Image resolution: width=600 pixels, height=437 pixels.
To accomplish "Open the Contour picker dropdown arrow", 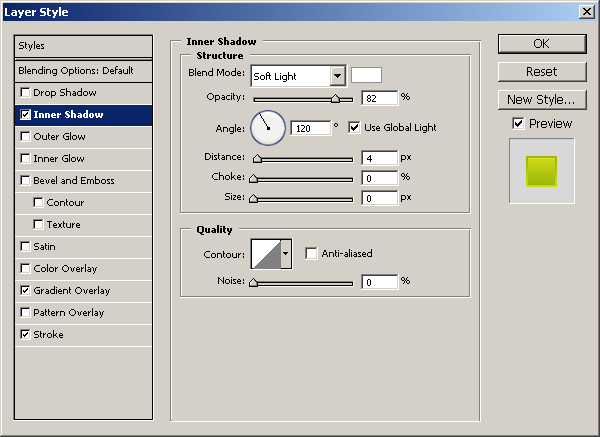I will [x=286, y=254].
